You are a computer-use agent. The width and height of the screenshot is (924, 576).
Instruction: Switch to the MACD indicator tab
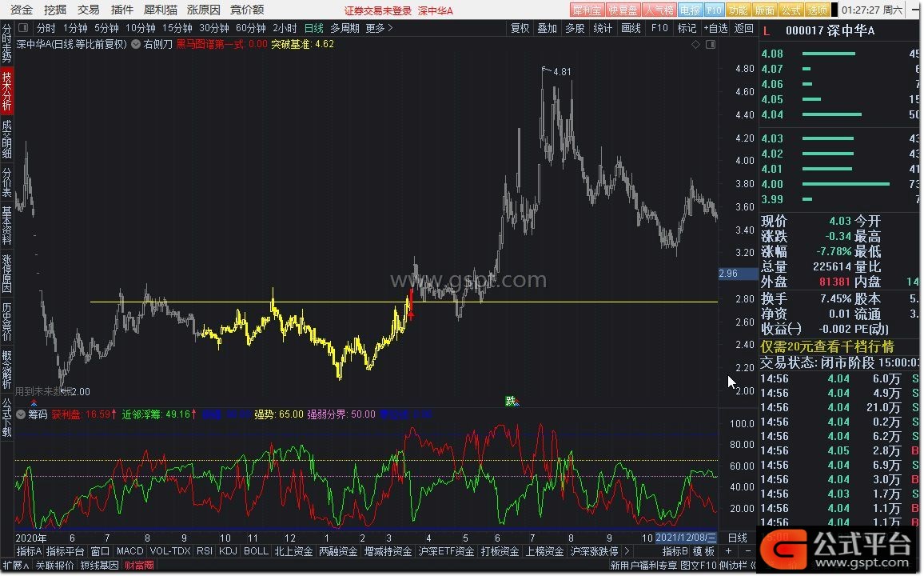129,551
